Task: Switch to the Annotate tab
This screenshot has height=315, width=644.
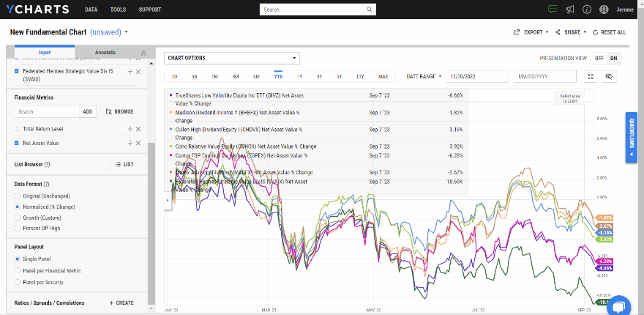Action: (x=105, y=53)
